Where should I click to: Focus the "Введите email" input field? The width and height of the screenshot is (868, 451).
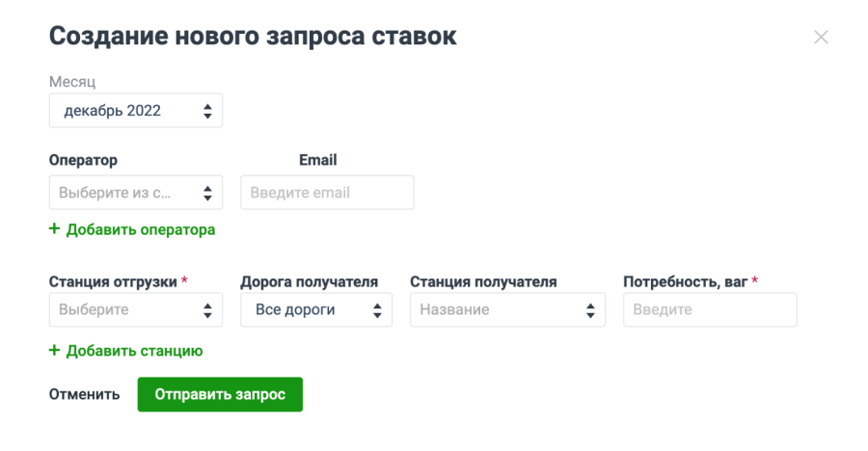327,193
